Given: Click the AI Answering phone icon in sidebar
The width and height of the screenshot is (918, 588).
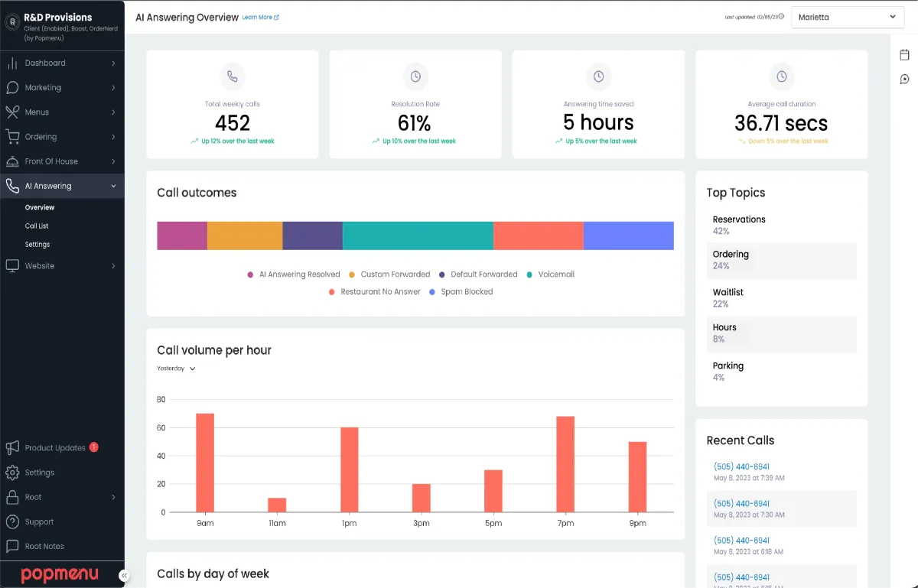Looking at the screenshot, I should (x=12, y=186).
